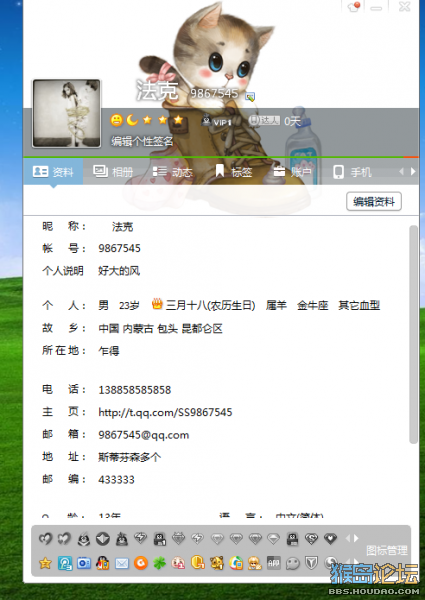This screenshot has width=425, height=600.
Task: Click the VIP1 membership badge
Action: [x=217, y=122]
